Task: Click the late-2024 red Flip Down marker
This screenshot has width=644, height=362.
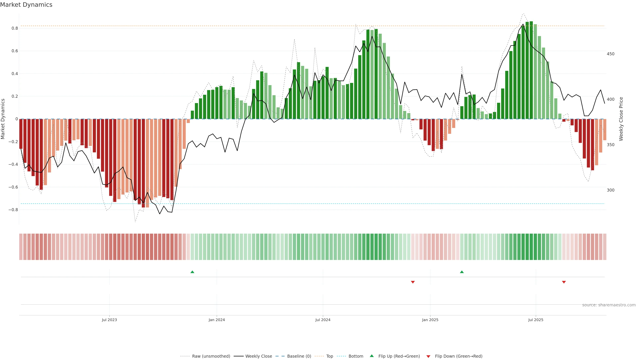Action: (413, 282)
